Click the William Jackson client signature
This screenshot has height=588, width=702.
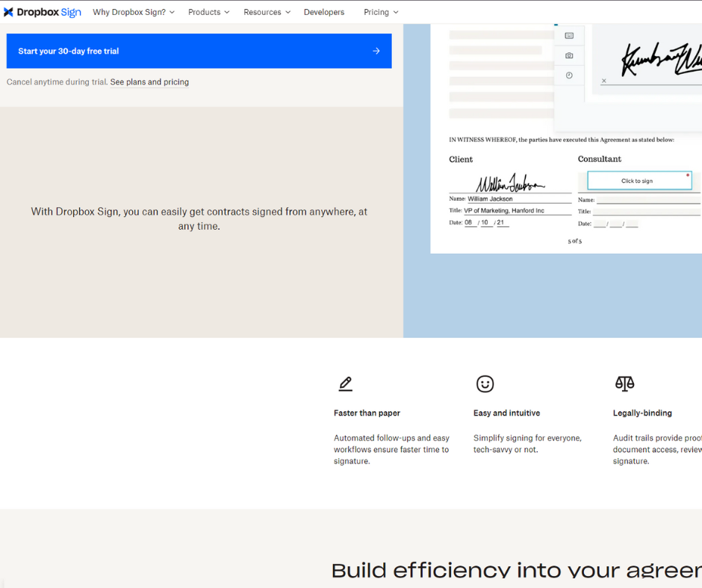pyautogui.click(x=510, y=182)
